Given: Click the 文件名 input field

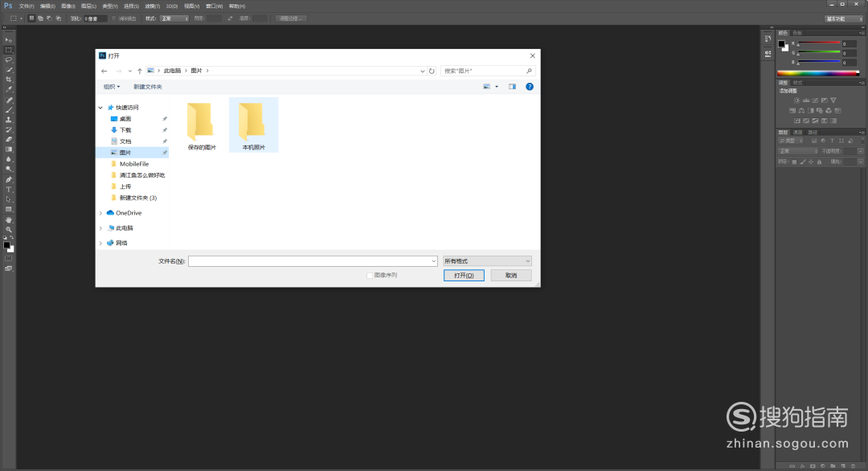Looking at the screenshot, I should tap(313, 261).
